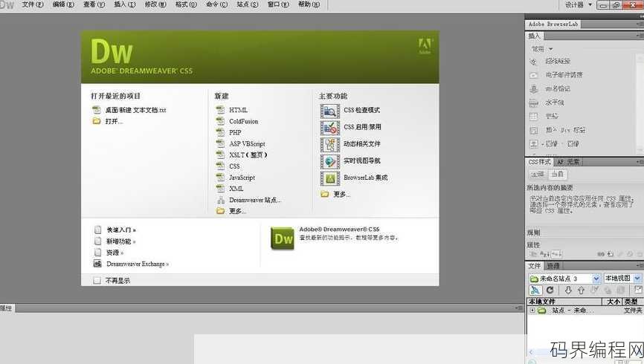
Task: Click the 超级链接 hyperlink icon in Insert panel
Action: [533, 62]
